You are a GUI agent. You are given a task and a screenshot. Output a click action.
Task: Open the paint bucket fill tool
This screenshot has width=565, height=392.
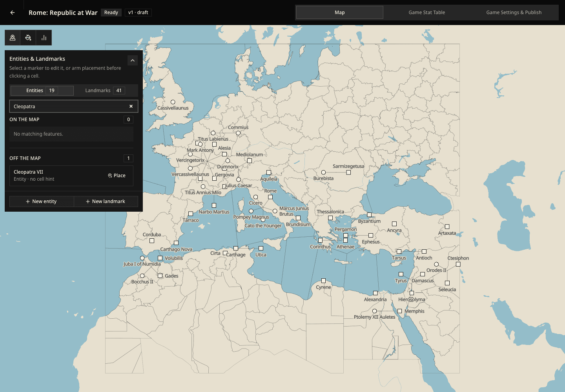click(x=28, y=38)
